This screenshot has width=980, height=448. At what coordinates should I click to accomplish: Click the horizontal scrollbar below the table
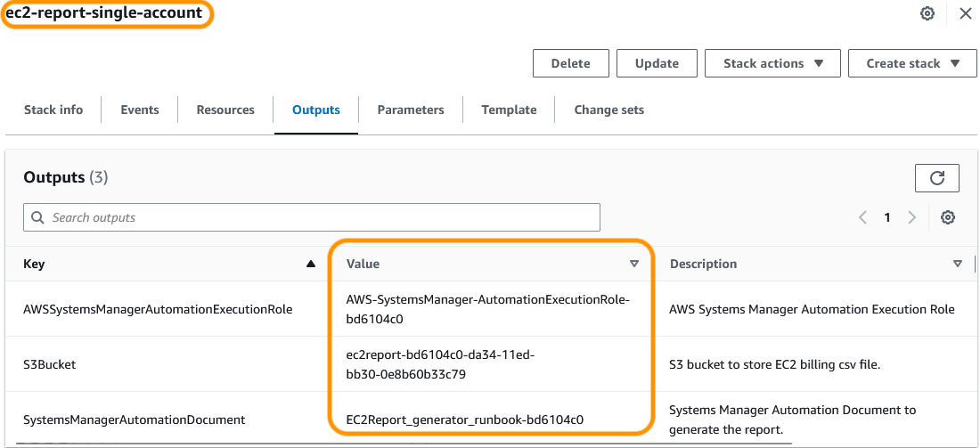pyautogui.click(x=403, y=444)
